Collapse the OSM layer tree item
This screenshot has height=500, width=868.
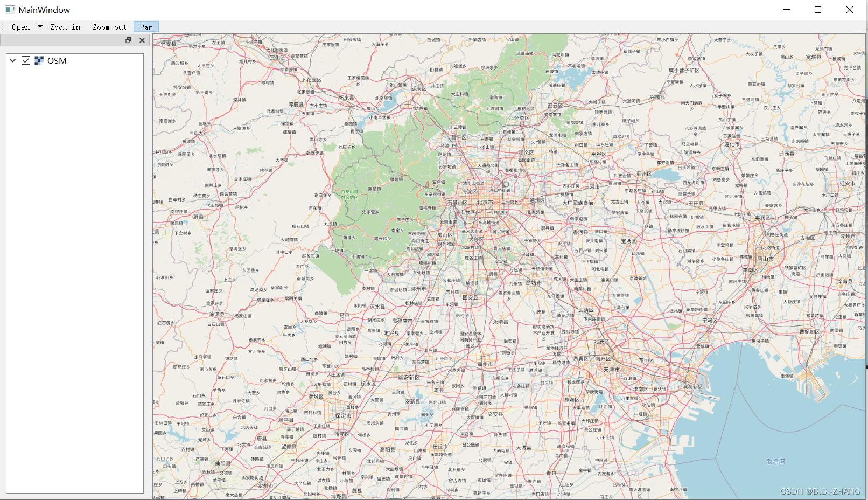click(x=12, y=60)
